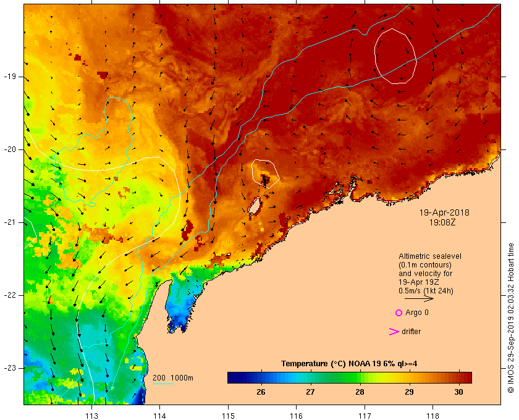Click the colorbar tick label 29
The width and height of the screenshot is (519, 420).
[x=409, y=392]
